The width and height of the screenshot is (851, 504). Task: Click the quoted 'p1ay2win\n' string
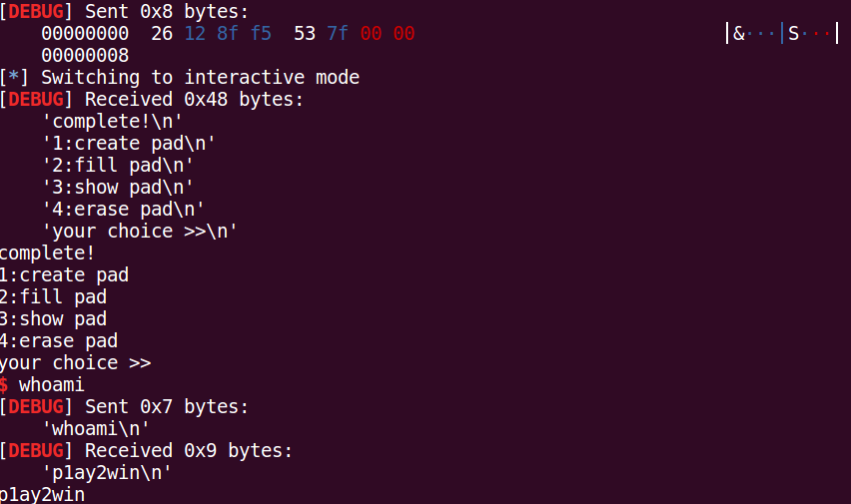(x=107, y=472)
